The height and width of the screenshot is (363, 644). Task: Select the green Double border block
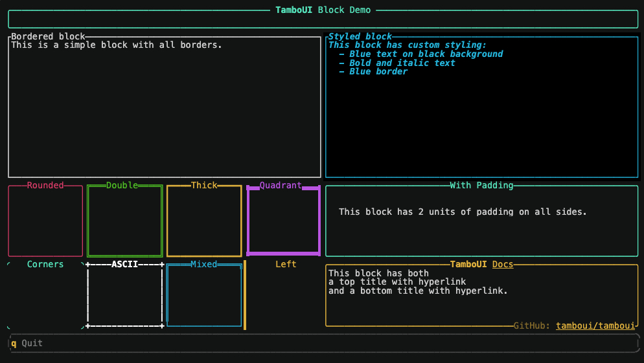tap(124, 221)
